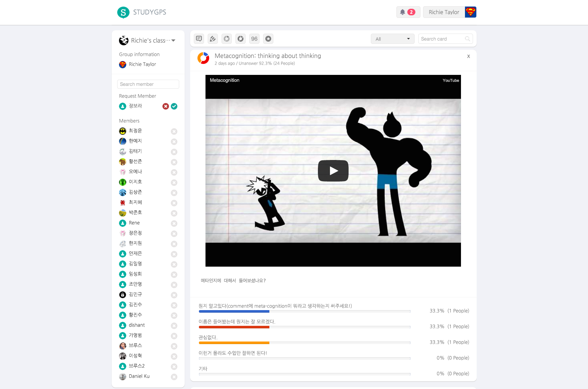Open member 안재은 in list
This screenshot has height=389, width=588.
(x=135, y=253)
